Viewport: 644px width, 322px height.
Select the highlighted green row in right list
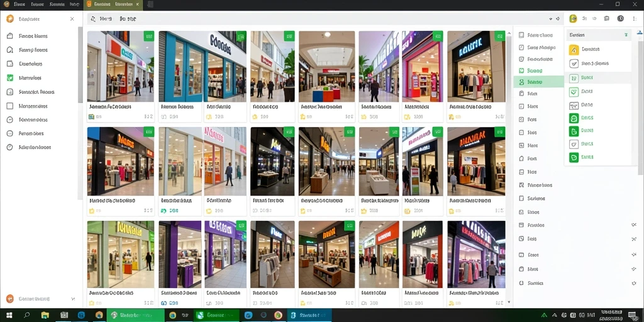tap(538, 82)
